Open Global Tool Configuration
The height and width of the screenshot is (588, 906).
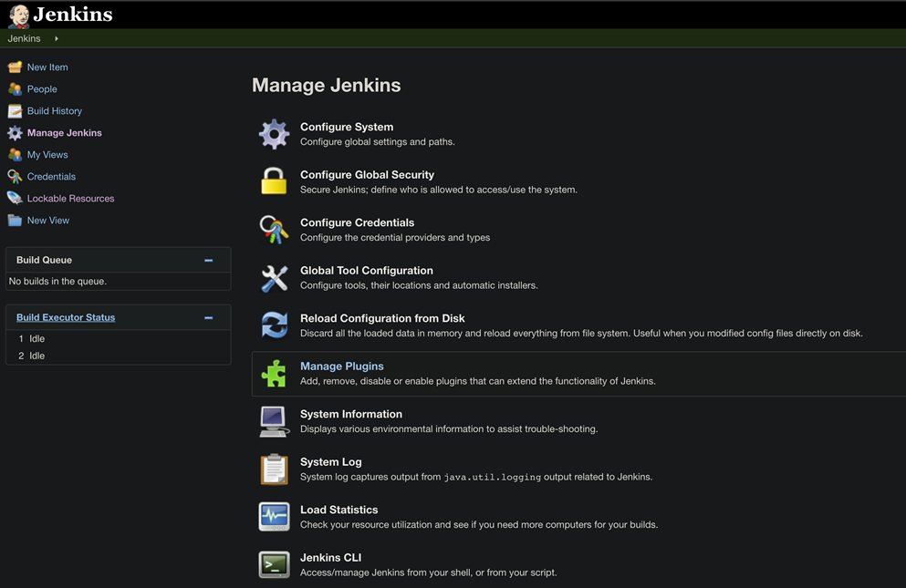367,271
